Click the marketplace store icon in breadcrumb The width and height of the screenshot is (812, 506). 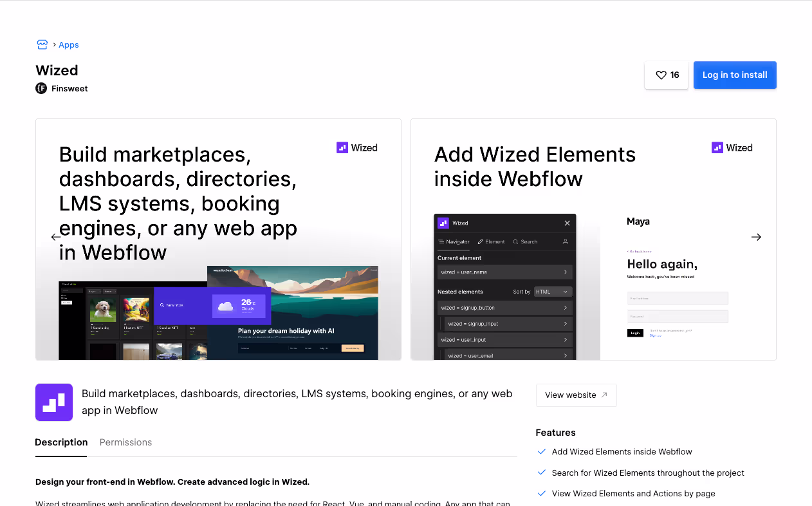(42, 44)
